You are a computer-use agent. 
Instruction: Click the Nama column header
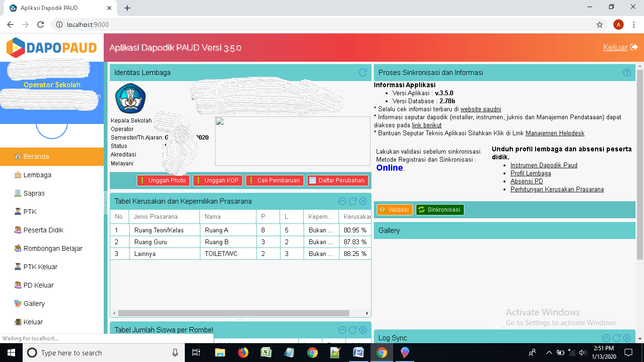pyautogui.click(x=228, y=217)
